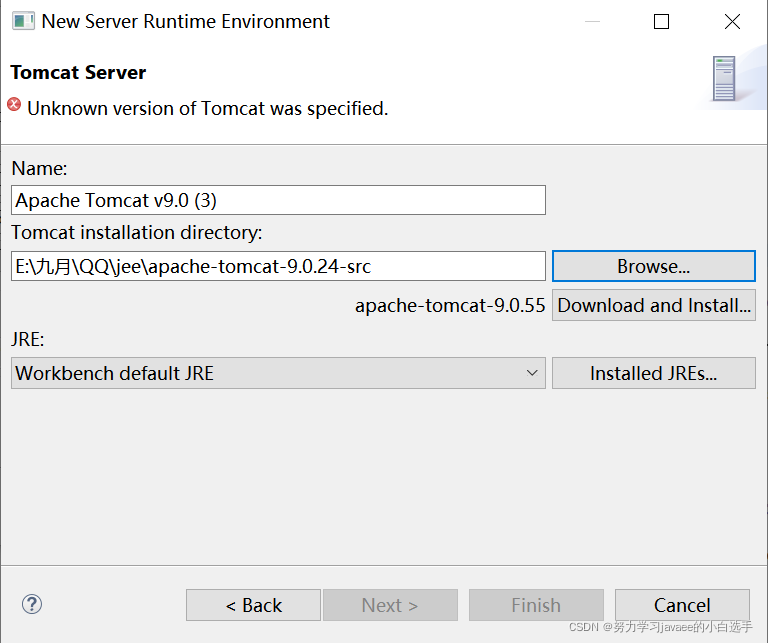Open the Workbench default JRE dropdown
The image size is (768, 643).
[278, 373]
